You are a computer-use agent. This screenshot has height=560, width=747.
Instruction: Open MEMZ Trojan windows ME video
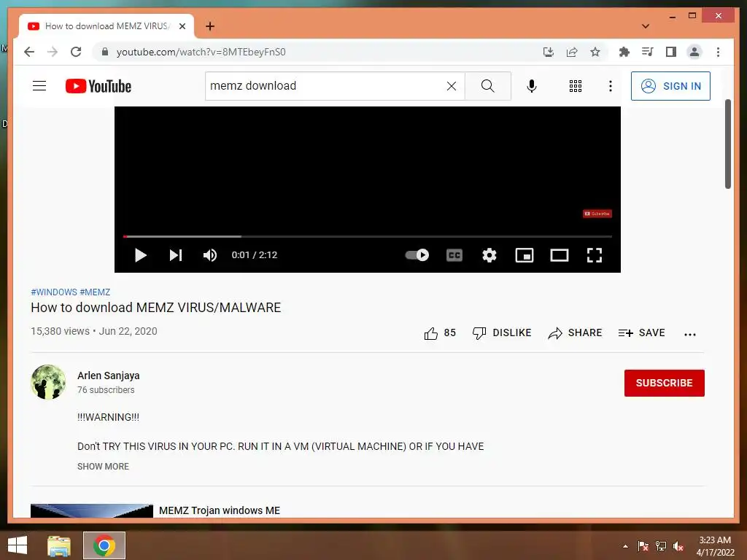[x=219, y=510]
